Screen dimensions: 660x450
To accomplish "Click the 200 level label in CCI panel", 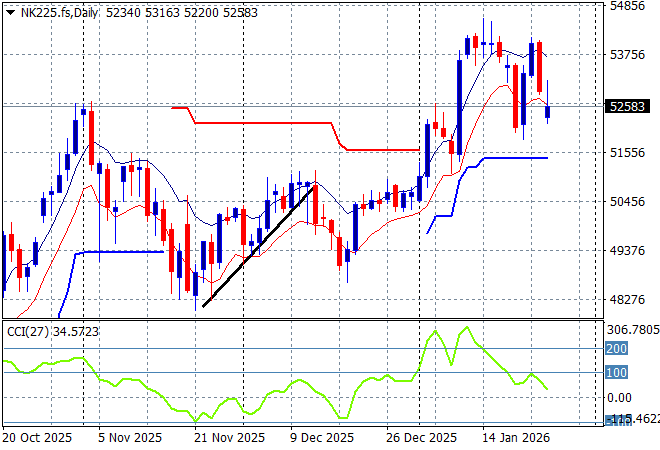I will (x=617, y=349).
